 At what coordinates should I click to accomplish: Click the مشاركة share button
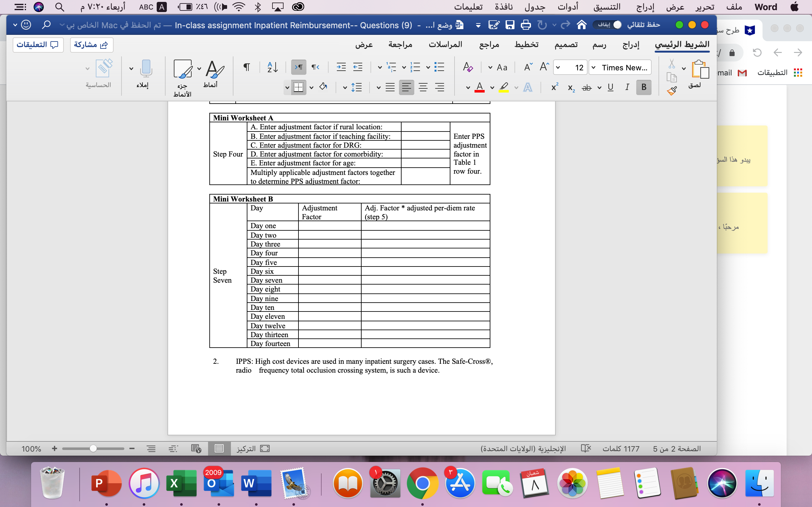(91, 45)
